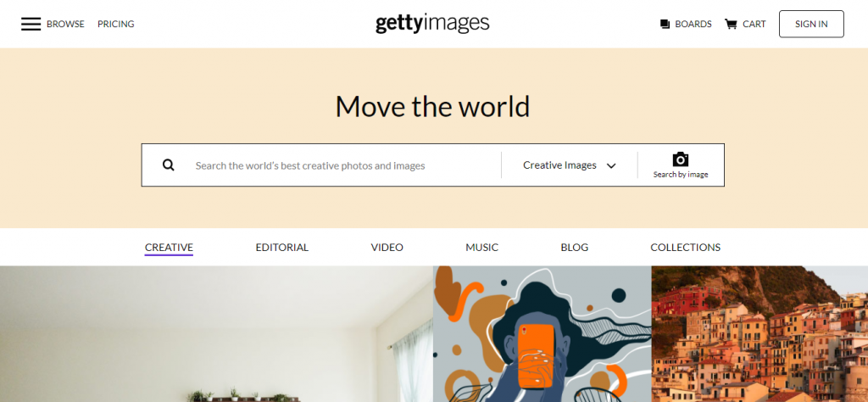The width and height of the screenshot is (868, 402).
Task: Open the colorful hillside village photo
Action: point(760,334)
